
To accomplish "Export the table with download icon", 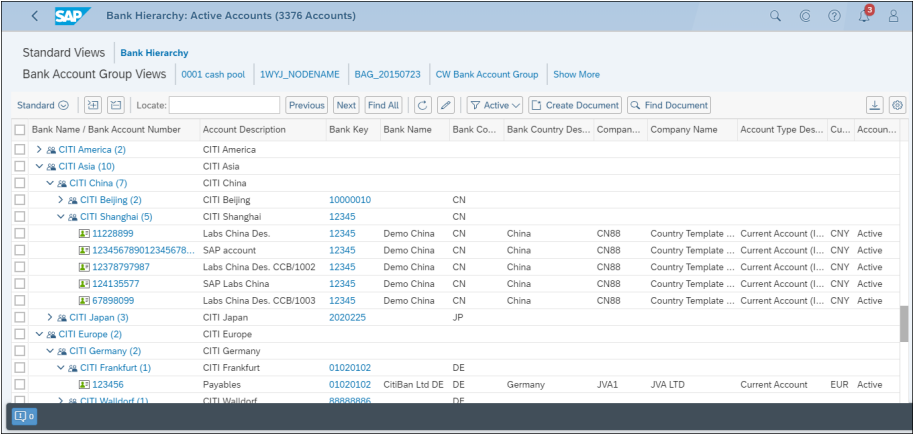I will (x=874, y=105).
